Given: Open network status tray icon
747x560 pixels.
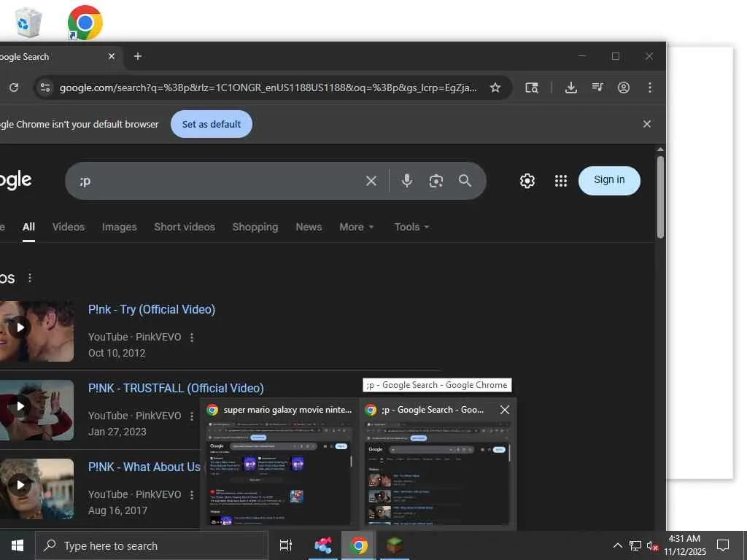Looking at the screenshot, I should (x=635, y=545).
